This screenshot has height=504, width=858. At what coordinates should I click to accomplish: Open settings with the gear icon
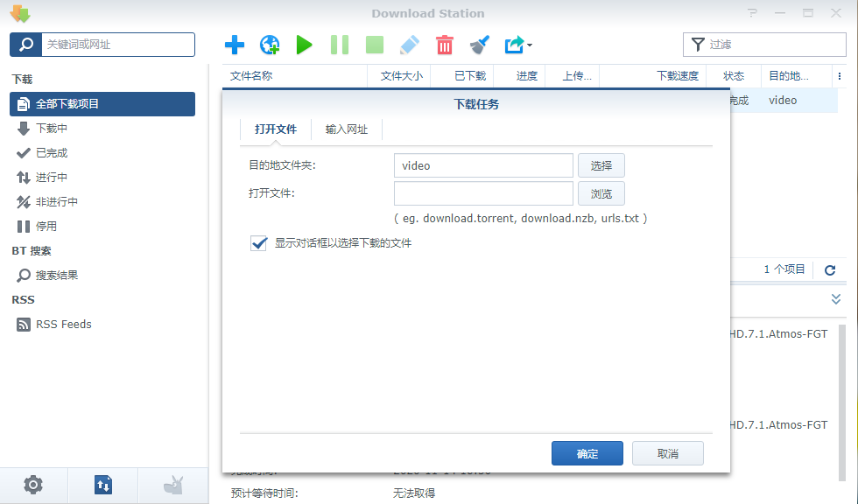point(33,485)
